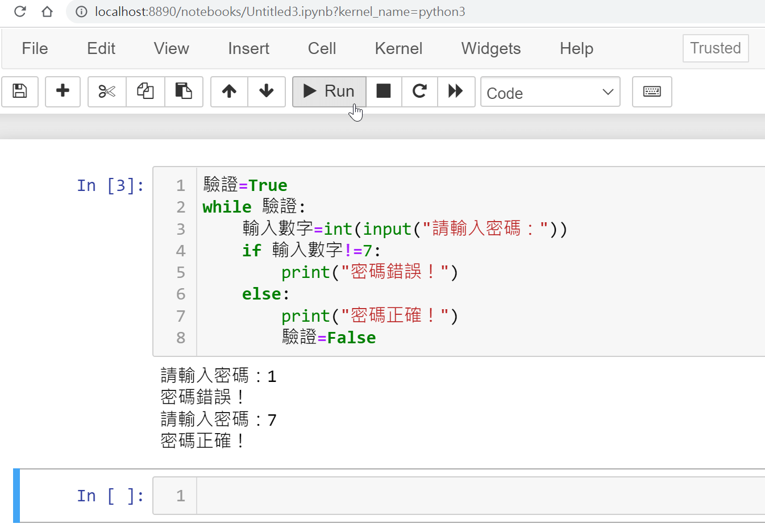Paste cells below icon
This screenshot has height=532, width=765.
(184, 92)
